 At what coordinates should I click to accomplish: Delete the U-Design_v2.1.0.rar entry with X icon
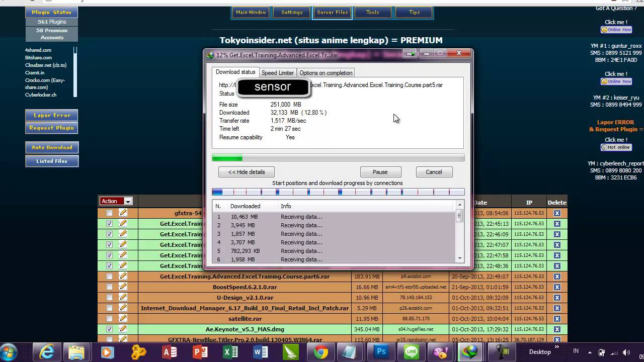[x=557, y=298]
